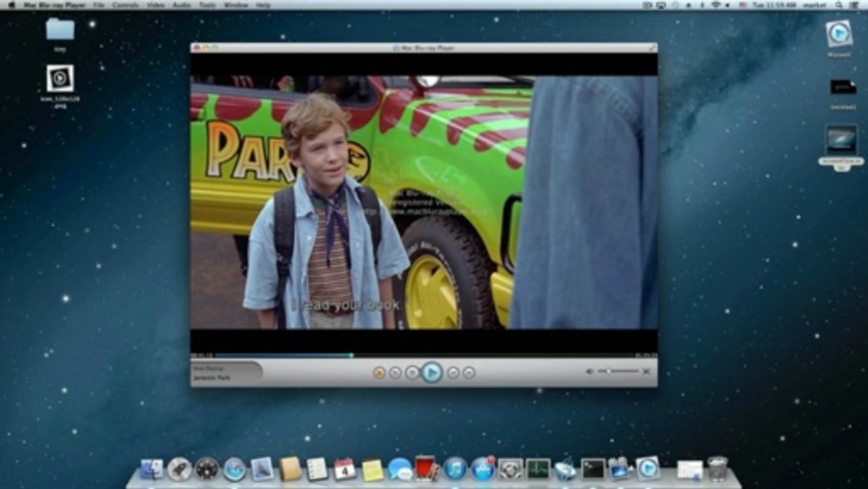
Task: Open the Tools menu
Action: (208, 5)
